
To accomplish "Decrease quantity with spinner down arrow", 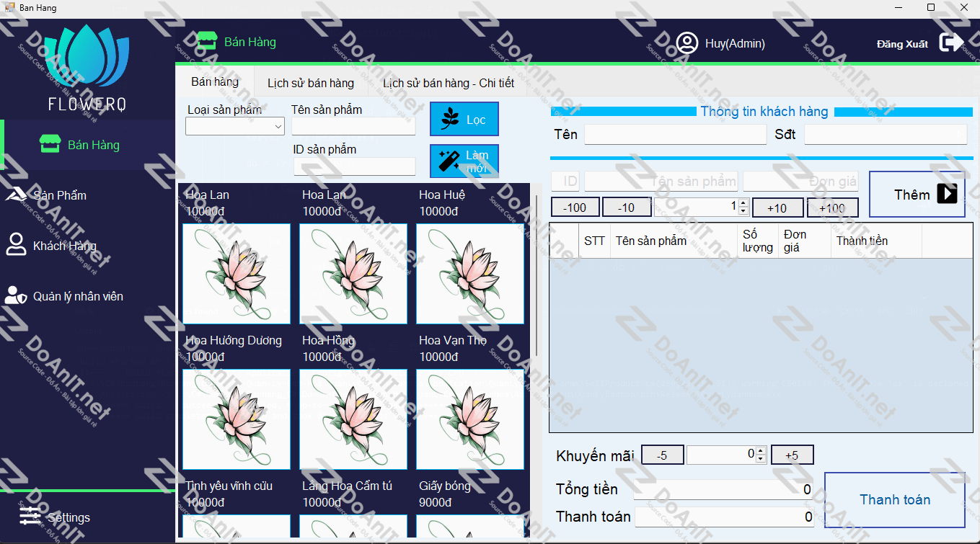I will [x=743, y=211].
